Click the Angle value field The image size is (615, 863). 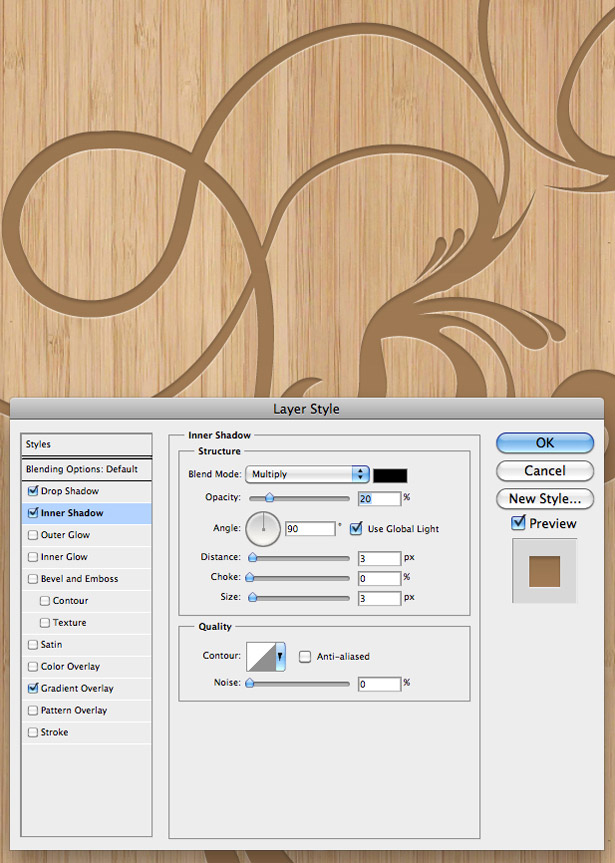tap(311, 529)
